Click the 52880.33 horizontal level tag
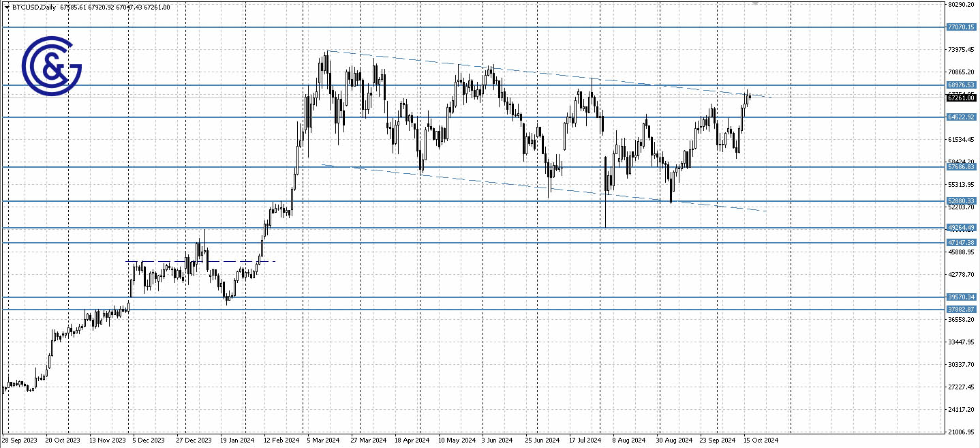Viewport: 980px width, 448px height. (961, 200)
